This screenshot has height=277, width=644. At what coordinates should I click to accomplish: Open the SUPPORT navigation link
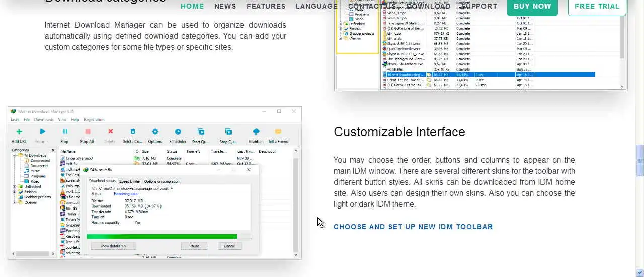coord(479,6)
